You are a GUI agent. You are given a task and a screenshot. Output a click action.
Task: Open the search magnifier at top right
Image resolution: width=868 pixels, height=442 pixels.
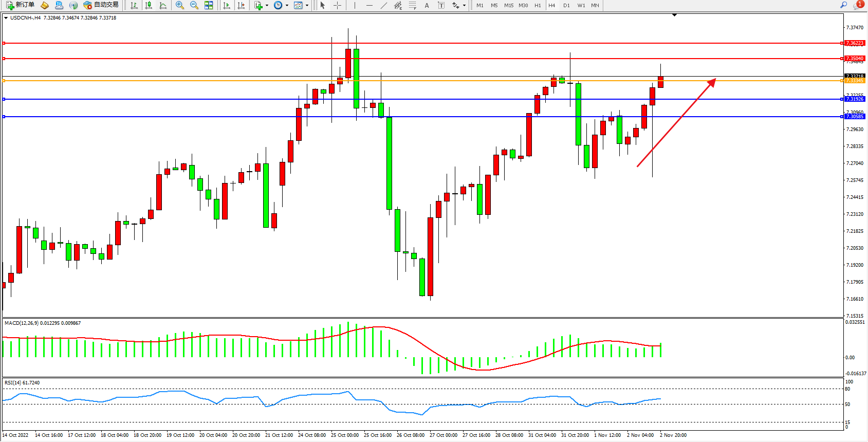[843, 5]
